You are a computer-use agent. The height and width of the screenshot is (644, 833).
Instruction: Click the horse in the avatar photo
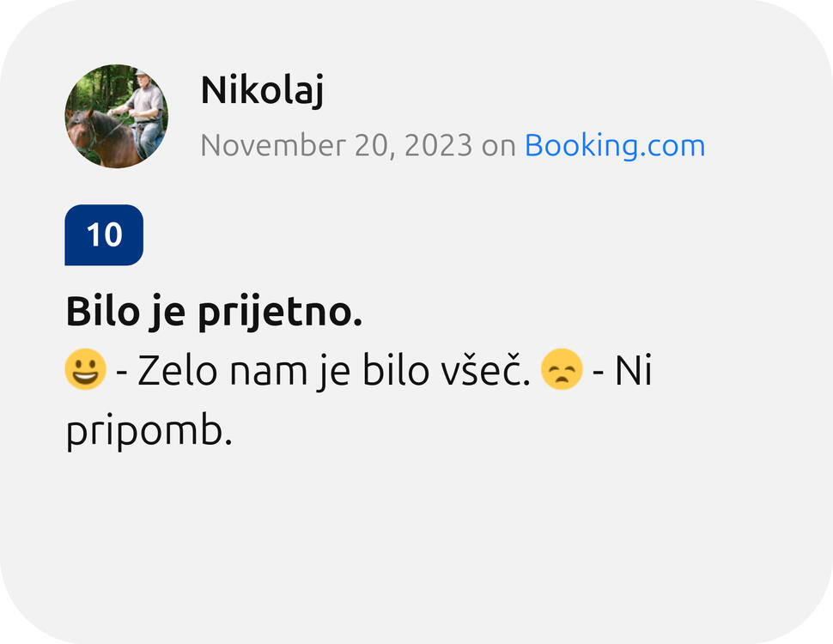tap(96, 137)
